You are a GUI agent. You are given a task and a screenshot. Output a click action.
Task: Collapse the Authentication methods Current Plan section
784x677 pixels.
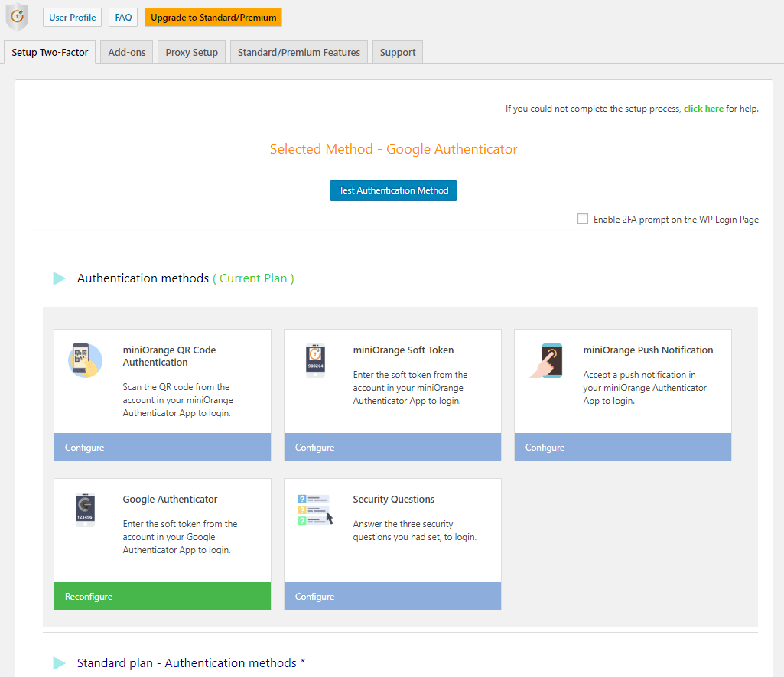click(x=59, y=278)
